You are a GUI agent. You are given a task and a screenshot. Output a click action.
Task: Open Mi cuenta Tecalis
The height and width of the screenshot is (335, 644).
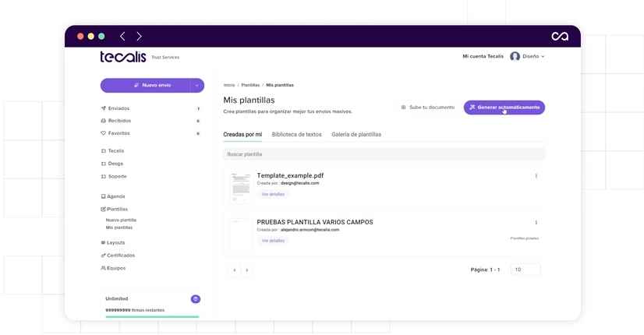click(483, 56)
